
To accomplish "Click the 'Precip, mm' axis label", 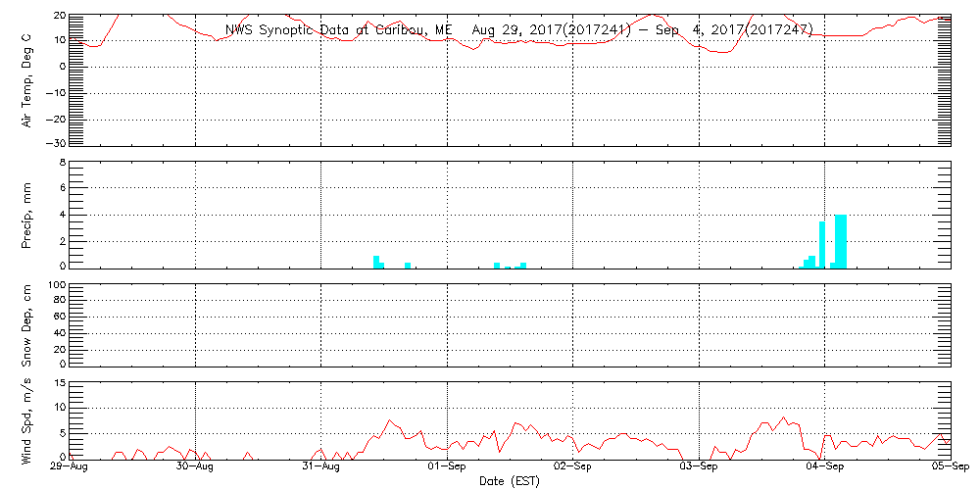I will pyautogui.click(x=26, y=217).
